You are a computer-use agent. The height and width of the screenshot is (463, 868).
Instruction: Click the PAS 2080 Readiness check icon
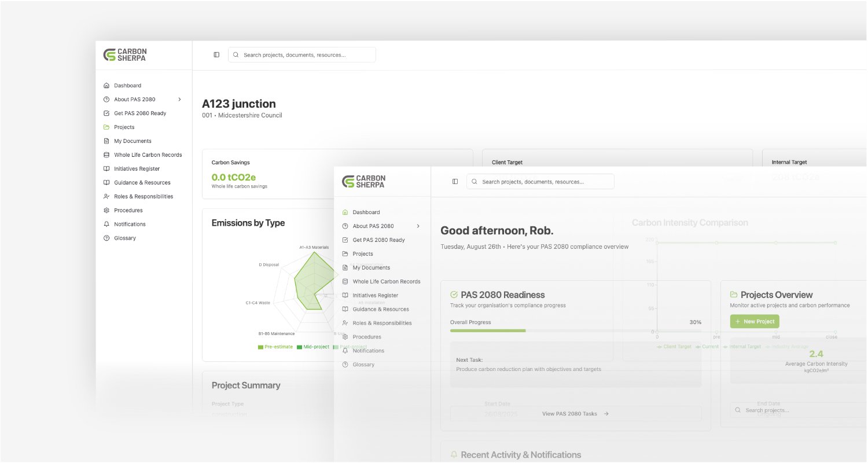pos(454,295)
